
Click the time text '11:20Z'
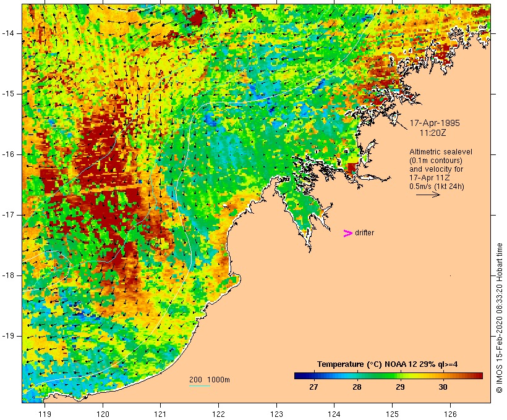pyautogui.click(x=433, y=133)
